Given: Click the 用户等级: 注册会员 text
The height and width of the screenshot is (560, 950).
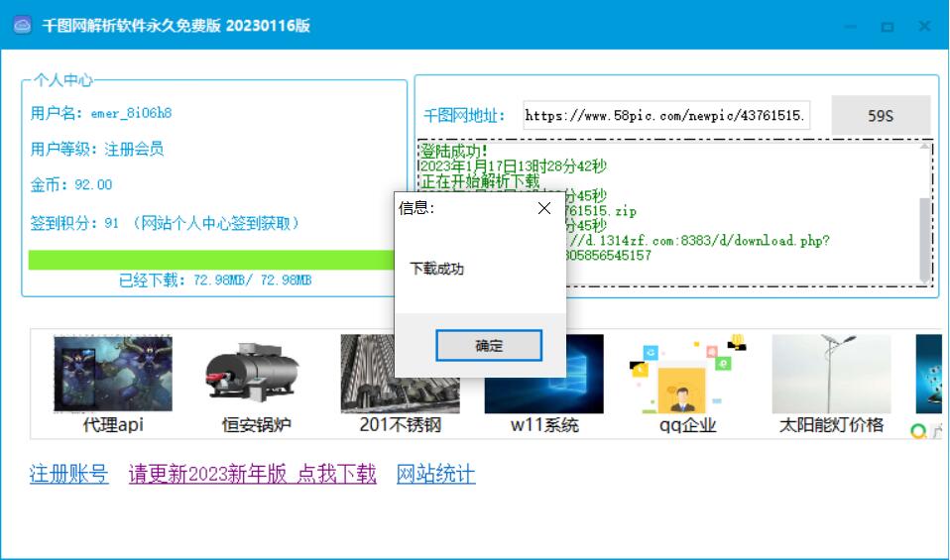Looking at the screenshot, I should 97,149.
